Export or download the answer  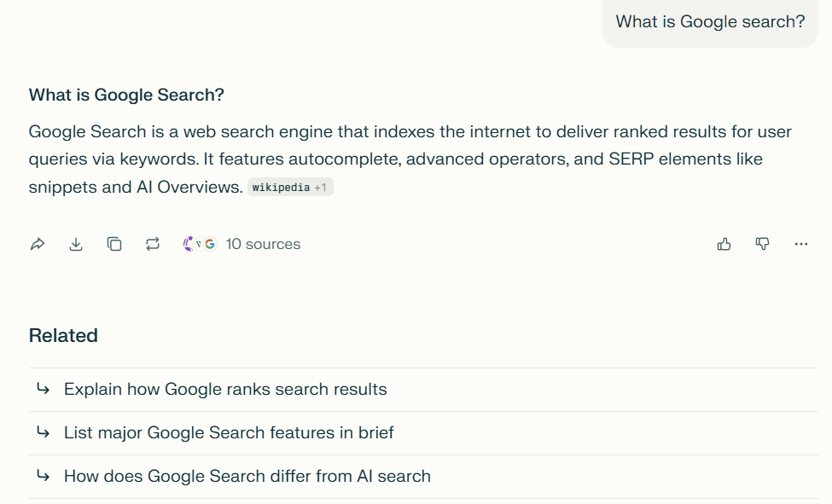coord(75,244)
